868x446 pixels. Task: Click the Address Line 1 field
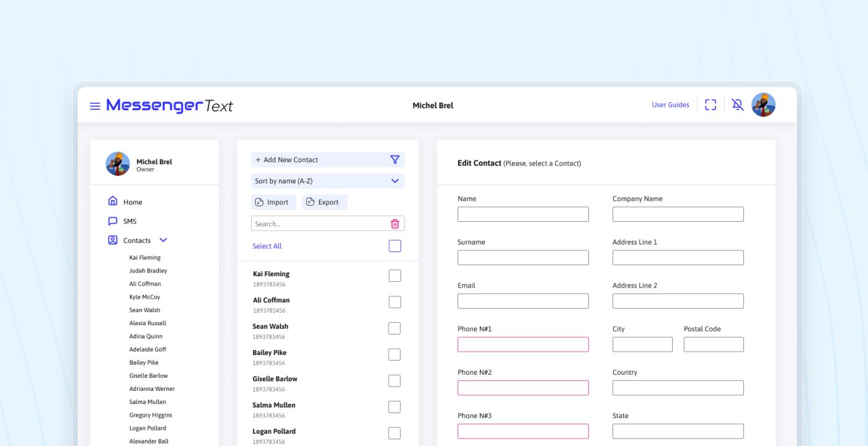pyautogui.click(x=678, y=258)
